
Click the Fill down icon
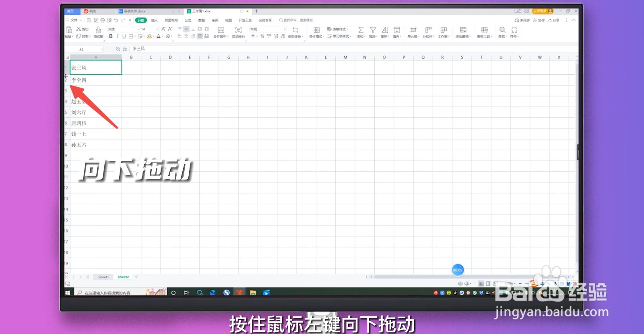(397, 30)
